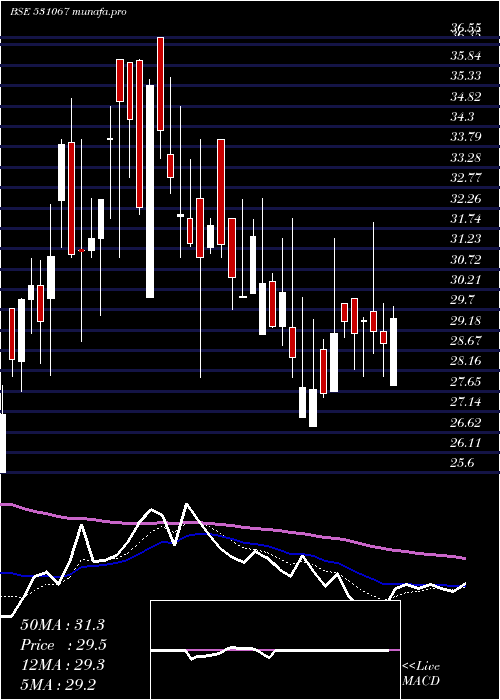The image size is (500, 700).
Task: Select the 50MA : 31.3 legend entry
Action: 62,625
